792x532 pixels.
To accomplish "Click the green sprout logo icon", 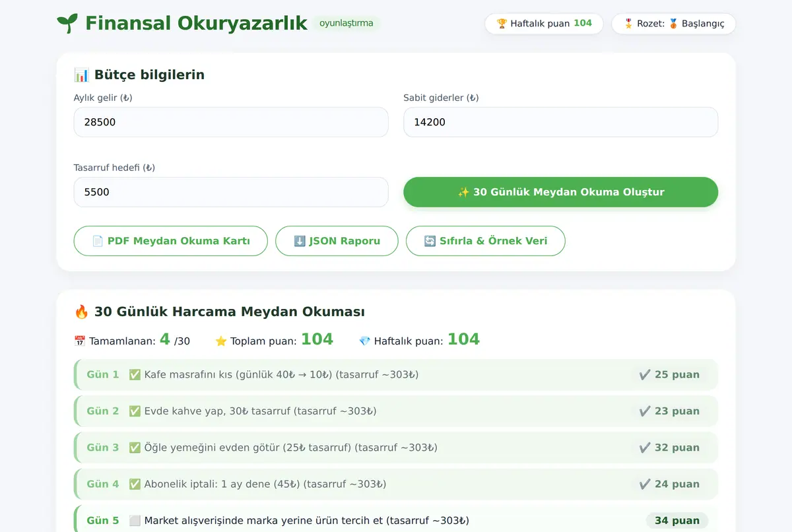I will (67, 23).
